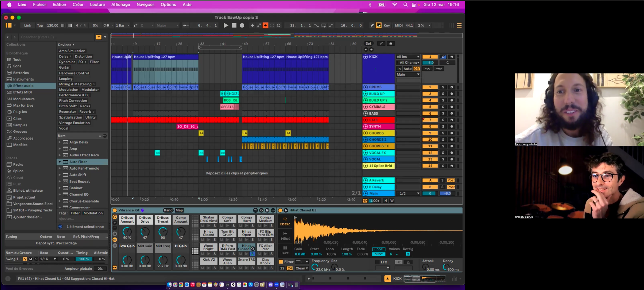Click the Vibrance Kit hot-swap preset icon
644x290 pixels.
click(x=261, y=210)
